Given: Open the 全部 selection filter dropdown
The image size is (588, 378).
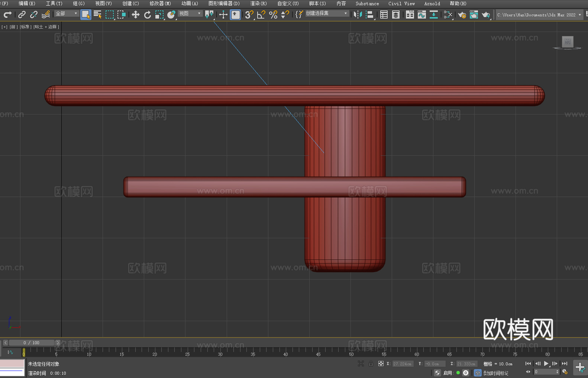Looking at the screenshot, I should (x=67, y=13).
